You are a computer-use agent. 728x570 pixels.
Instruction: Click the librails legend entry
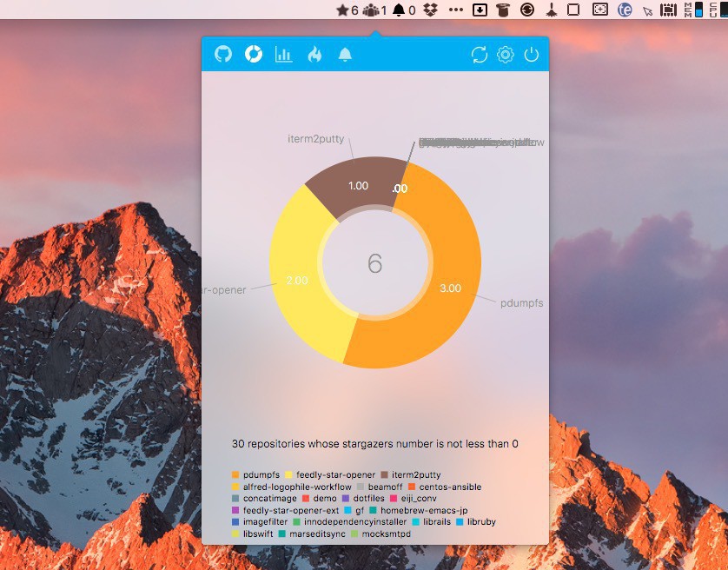431,521
